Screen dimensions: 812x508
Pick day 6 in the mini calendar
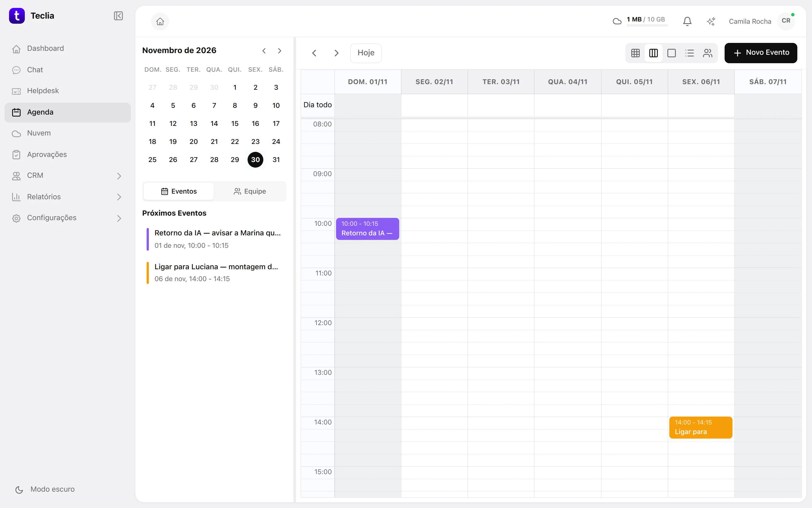(x=194, y=106)
